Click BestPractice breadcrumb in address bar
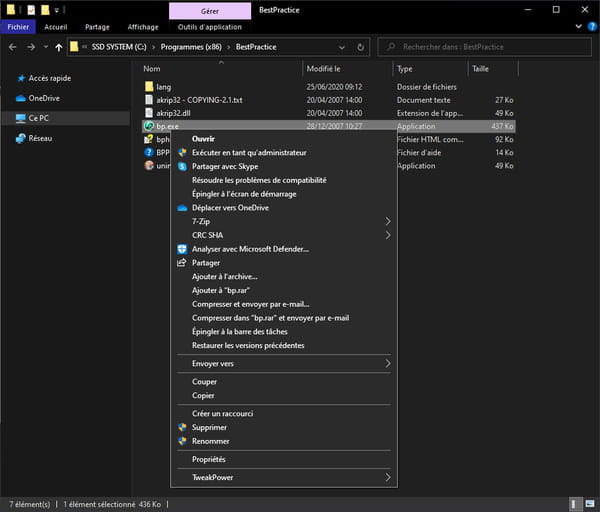 (x=256, y=47)
